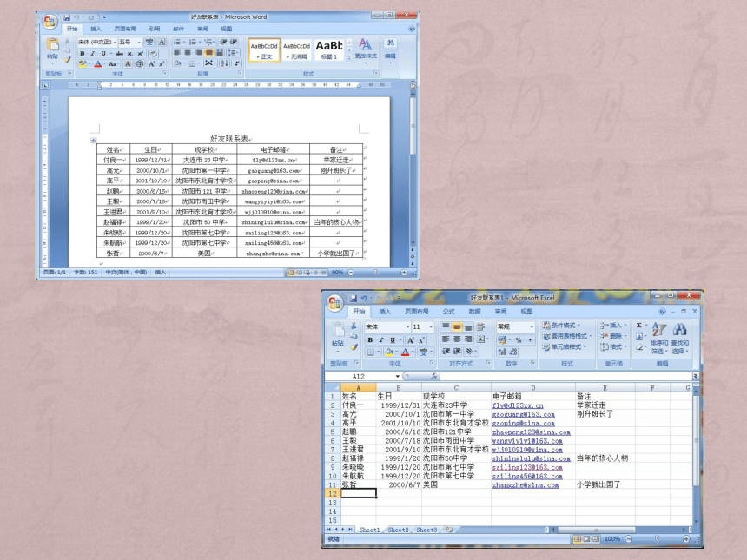Select 无间隔 style in Word
The height and width of the screenshot is (560, 747).
pos(296,50)
